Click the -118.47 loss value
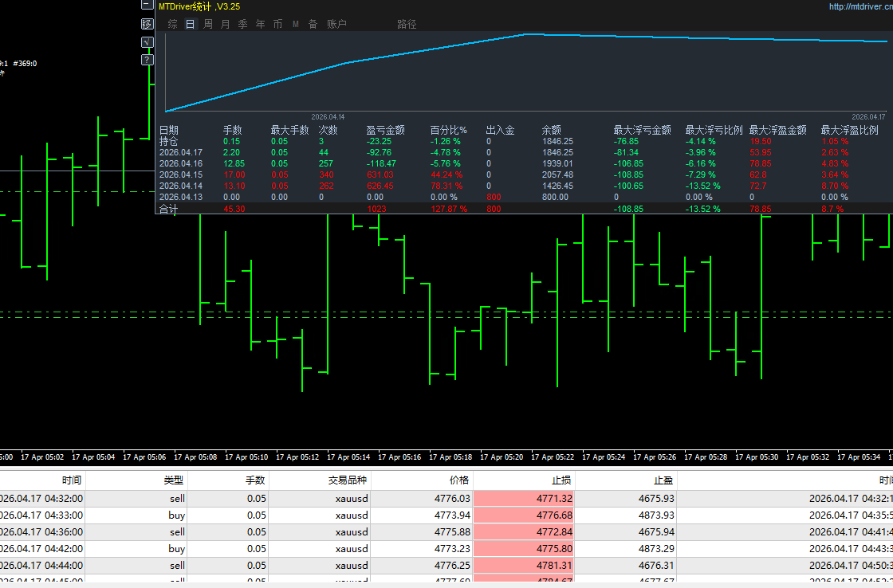 381,163
